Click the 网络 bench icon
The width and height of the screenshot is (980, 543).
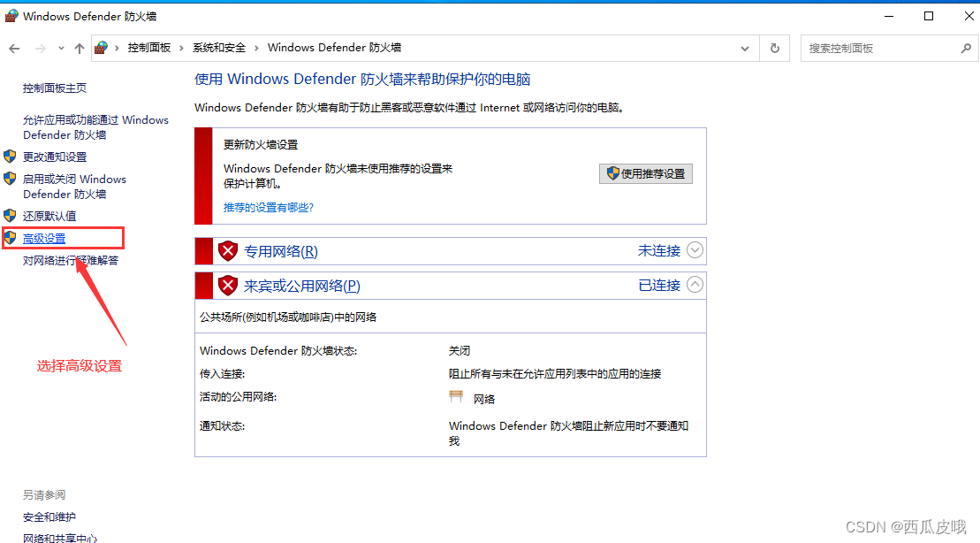pyautogui.click(x=456, y=396)
